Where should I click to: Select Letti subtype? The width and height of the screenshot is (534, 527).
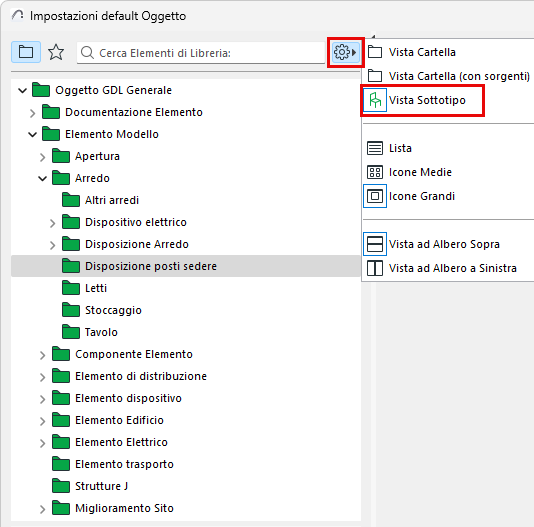[x=96, y=288]
